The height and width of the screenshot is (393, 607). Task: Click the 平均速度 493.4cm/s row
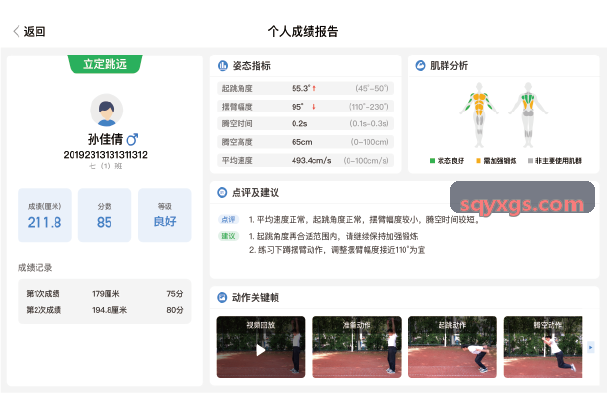click(305, 160)
